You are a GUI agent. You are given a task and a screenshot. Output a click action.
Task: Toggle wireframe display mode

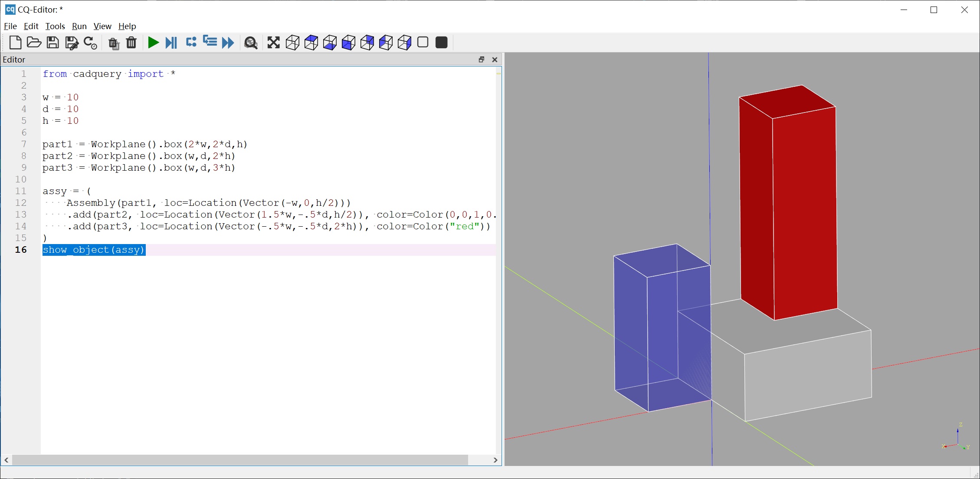pos(423,42)
